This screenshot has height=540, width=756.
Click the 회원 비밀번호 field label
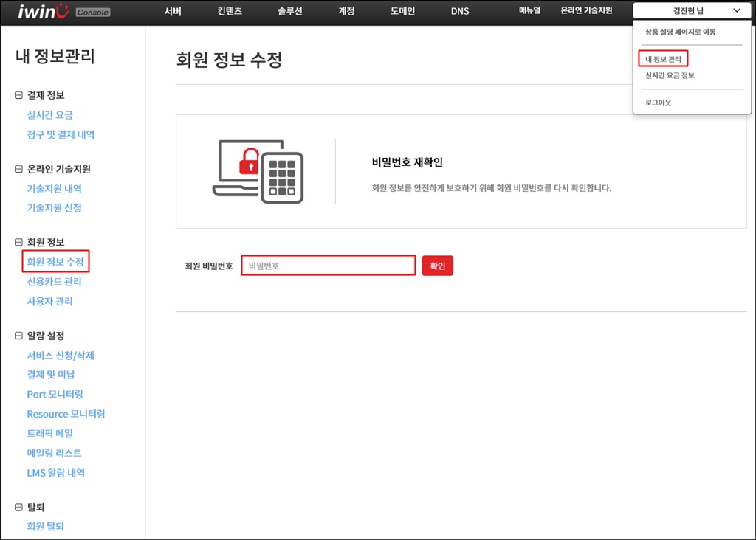point(209,266)
